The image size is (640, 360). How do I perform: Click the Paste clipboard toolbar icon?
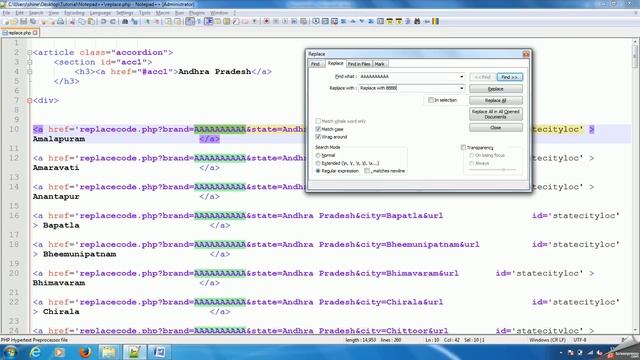[91, 21]
